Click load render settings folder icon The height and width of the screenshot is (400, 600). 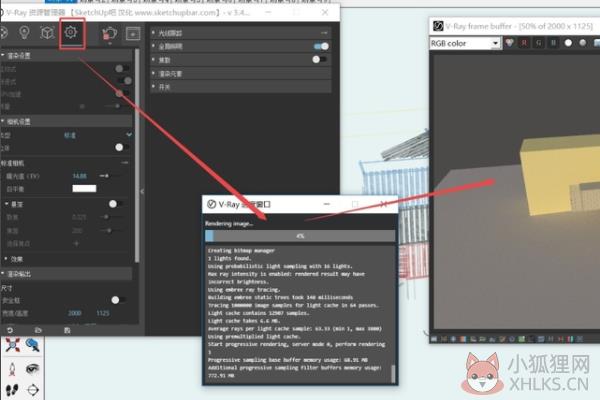point(38,330)
